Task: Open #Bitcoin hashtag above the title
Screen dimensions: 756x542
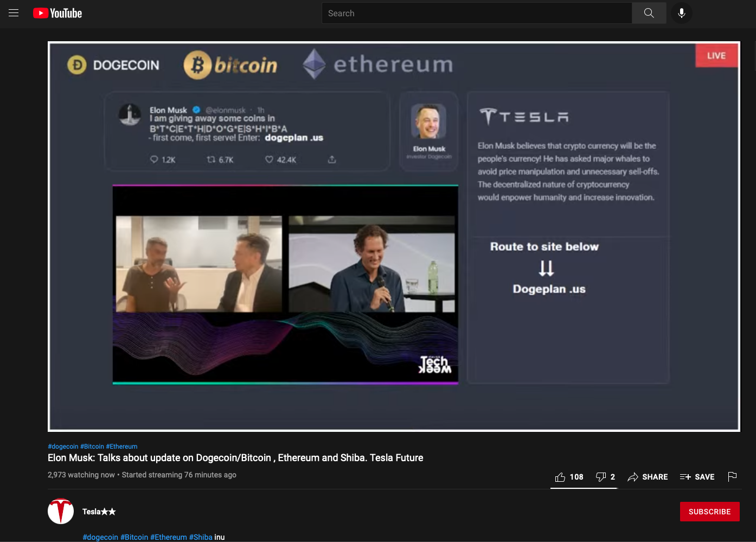Action: [92, 447]
